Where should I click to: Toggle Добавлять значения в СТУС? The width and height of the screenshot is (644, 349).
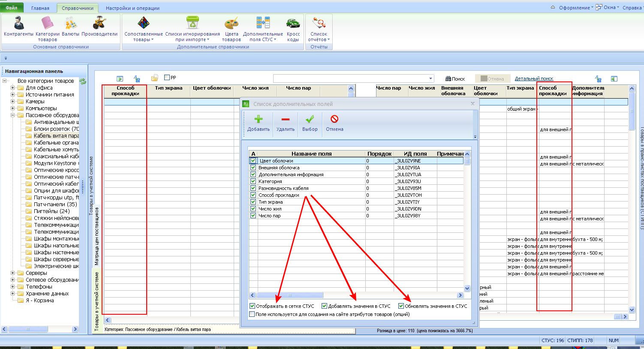[324, 306]
